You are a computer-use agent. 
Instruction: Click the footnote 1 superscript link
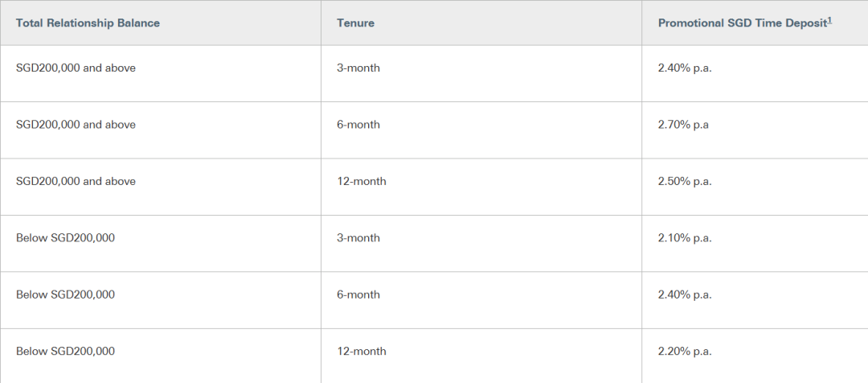[x=829, y=20]
